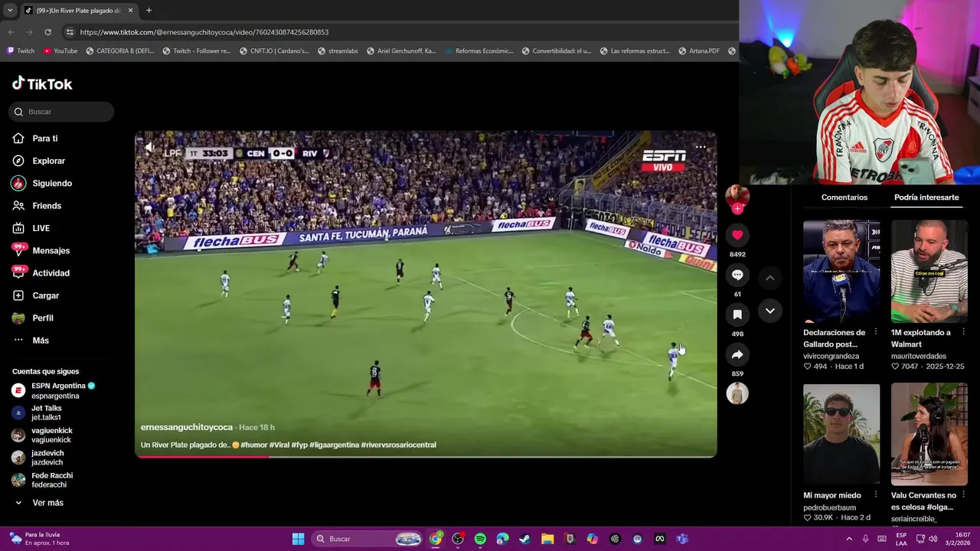Save video with the bookmark icon

(737, 315)
